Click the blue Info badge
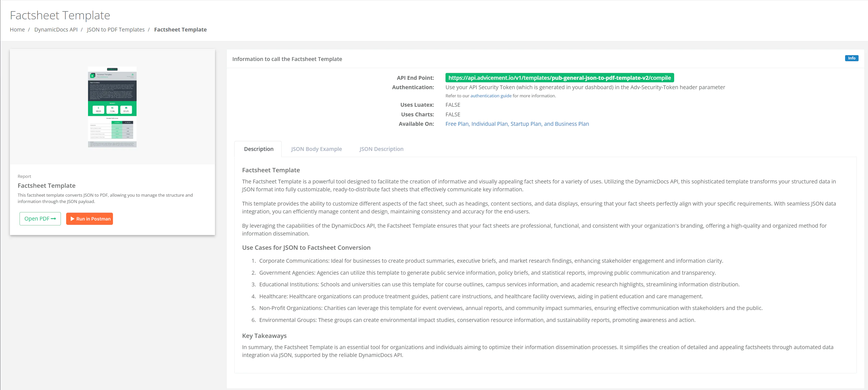 (x=851, y=58)
